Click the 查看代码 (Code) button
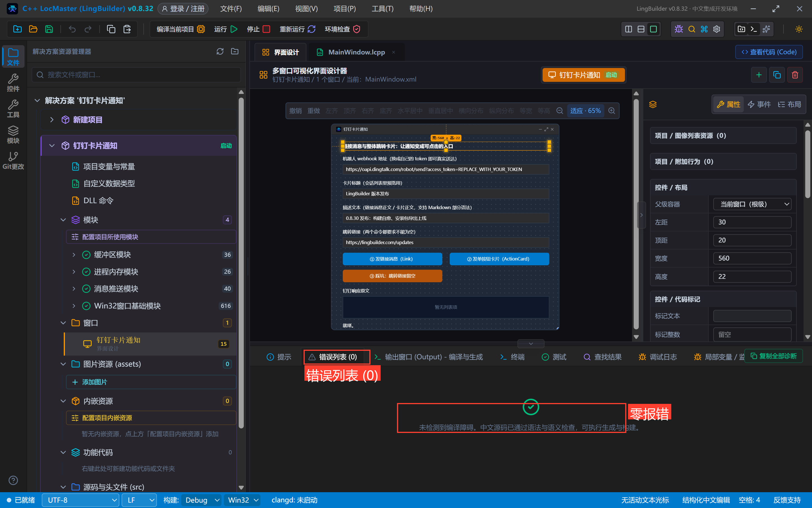 pyautogui.click(x=769, y=52)
